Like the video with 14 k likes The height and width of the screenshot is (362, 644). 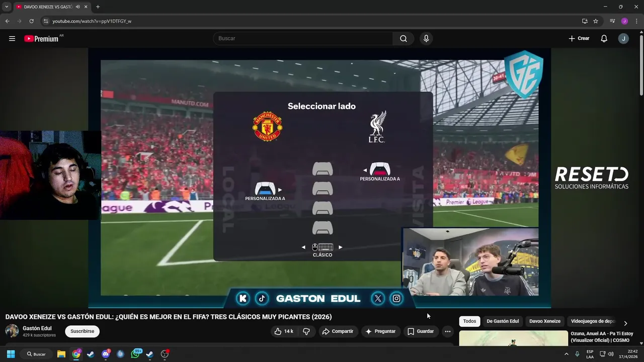point(284,331)
